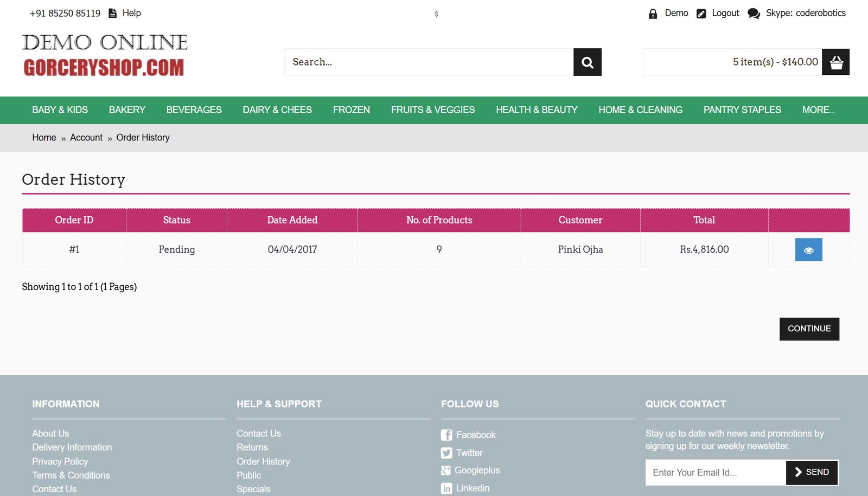Open FRUITS & VEGGIES category
This screenshot has width=868, height=496.
433,110
